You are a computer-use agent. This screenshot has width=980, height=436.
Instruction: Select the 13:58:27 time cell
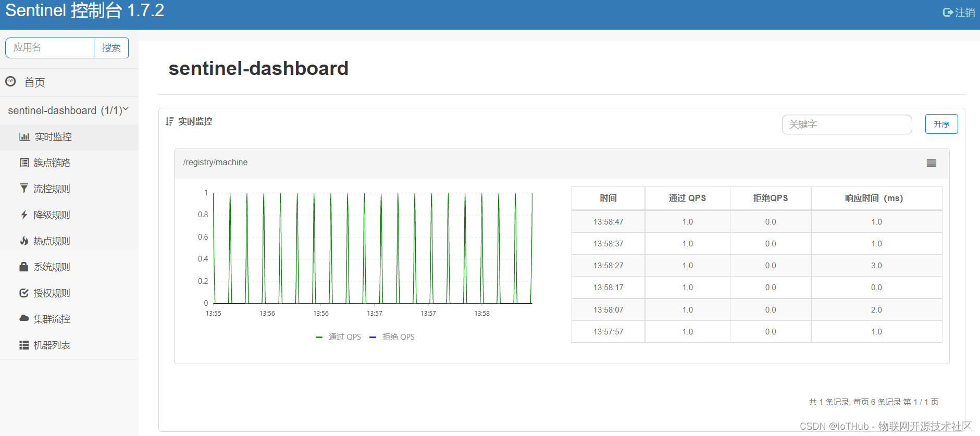[x=608, y=266]
